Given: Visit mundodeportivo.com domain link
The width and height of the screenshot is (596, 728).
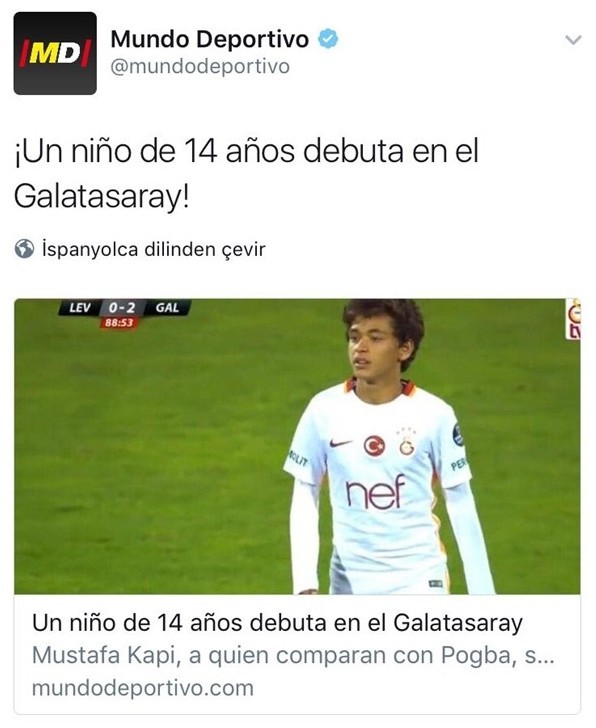Looking at the screenshot, I should click(143, 688).
